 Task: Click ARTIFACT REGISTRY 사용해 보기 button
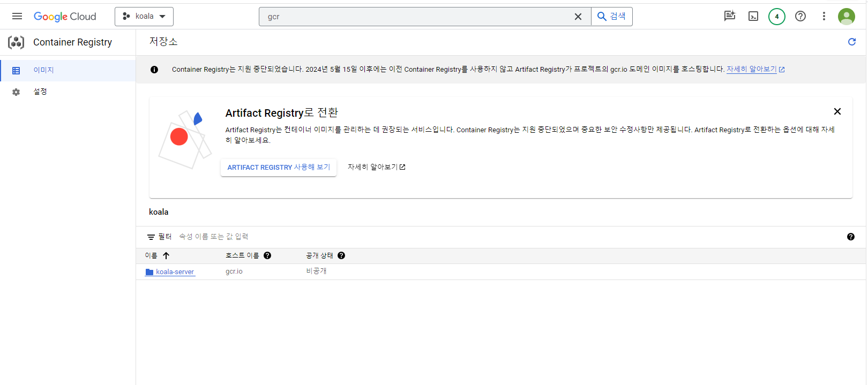tap(279, 167)
